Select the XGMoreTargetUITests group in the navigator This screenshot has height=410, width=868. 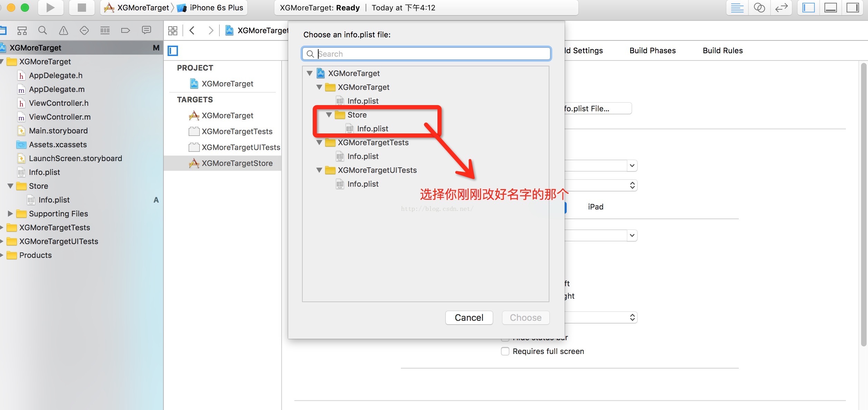click(x=59, y=241)
